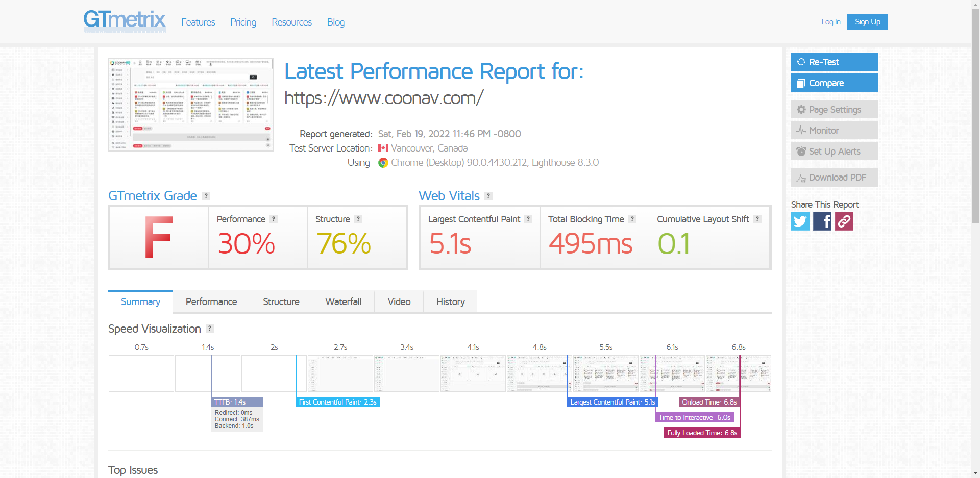Click Structure score help icon

point(358,219)
